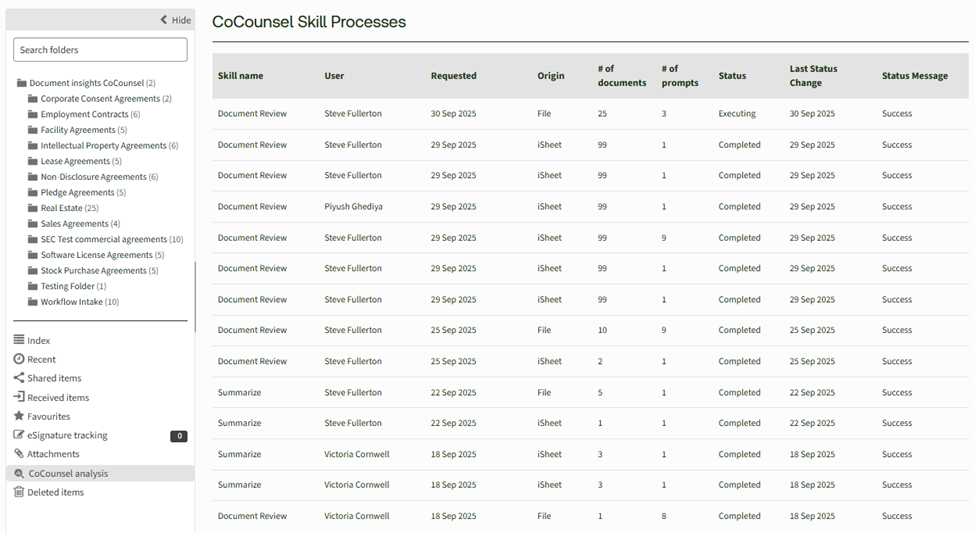Click the Shared items share icon
Viewport: 975px width, 533px height.
click(19, 378)
